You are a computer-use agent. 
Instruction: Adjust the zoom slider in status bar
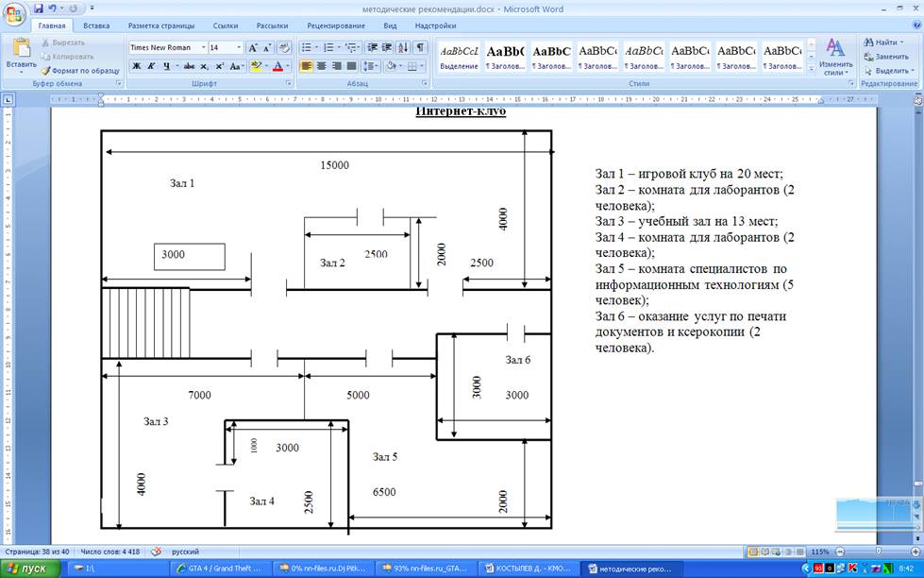click(x=878, y=552)
